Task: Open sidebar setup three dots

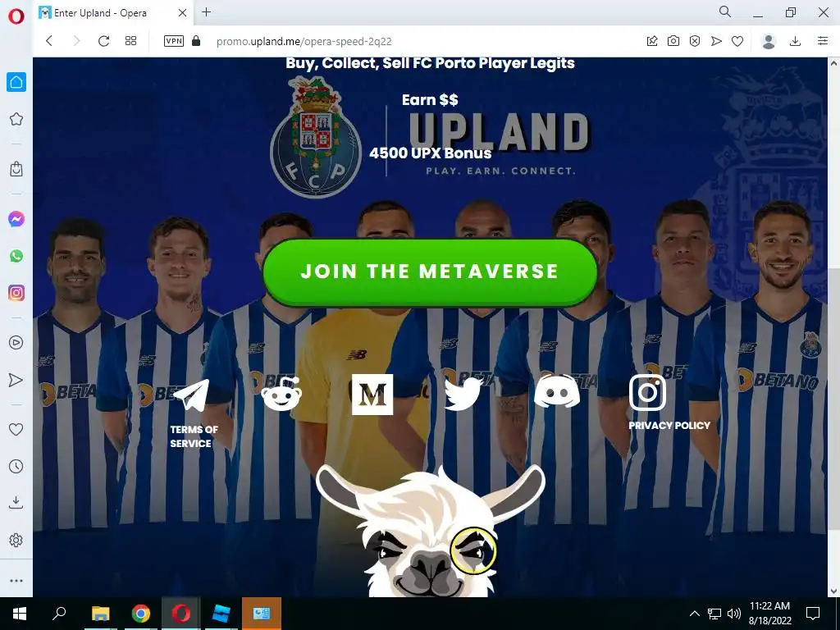Action: point(16,581)
